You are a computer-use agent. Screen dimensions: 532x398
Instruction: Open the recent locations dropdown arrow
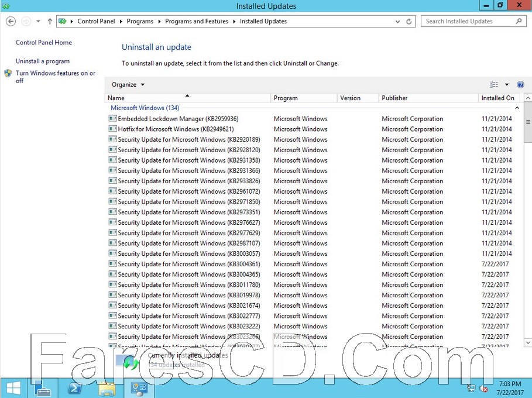point(39,22)
